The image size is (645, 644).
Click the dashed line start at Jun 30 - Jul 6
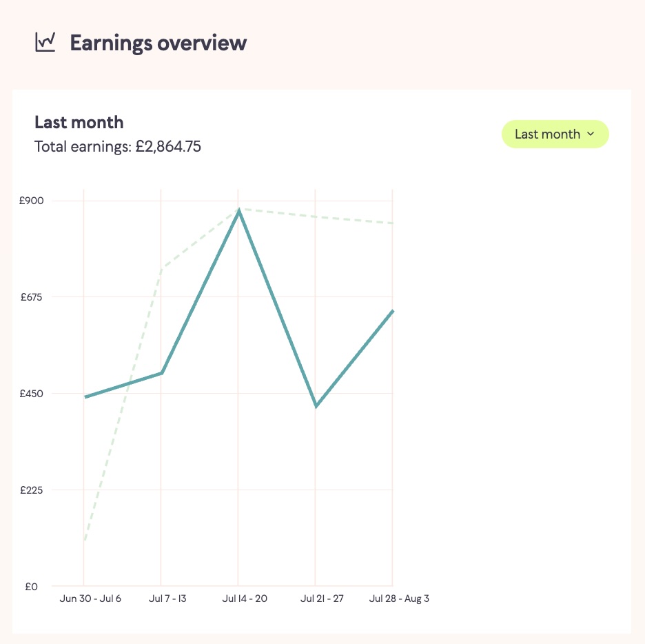[x=84, y=539]
